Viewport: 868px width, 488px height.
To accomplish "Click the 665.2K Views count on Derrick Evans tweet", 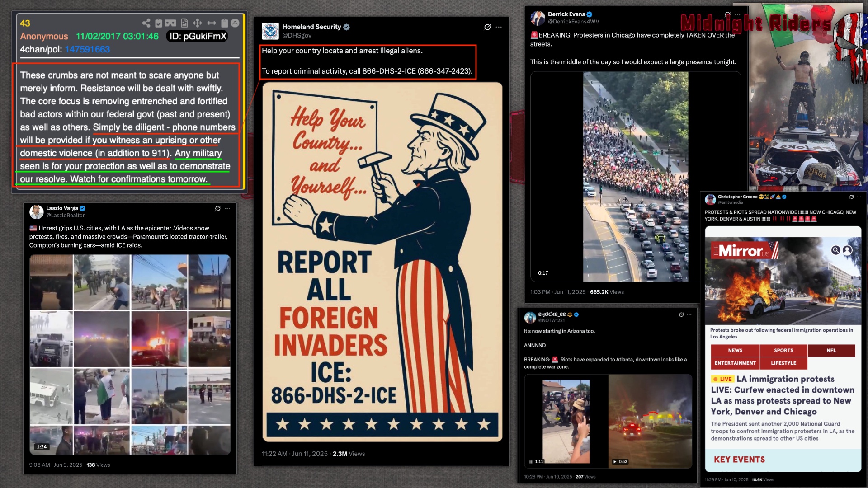I will pos(607,292).
